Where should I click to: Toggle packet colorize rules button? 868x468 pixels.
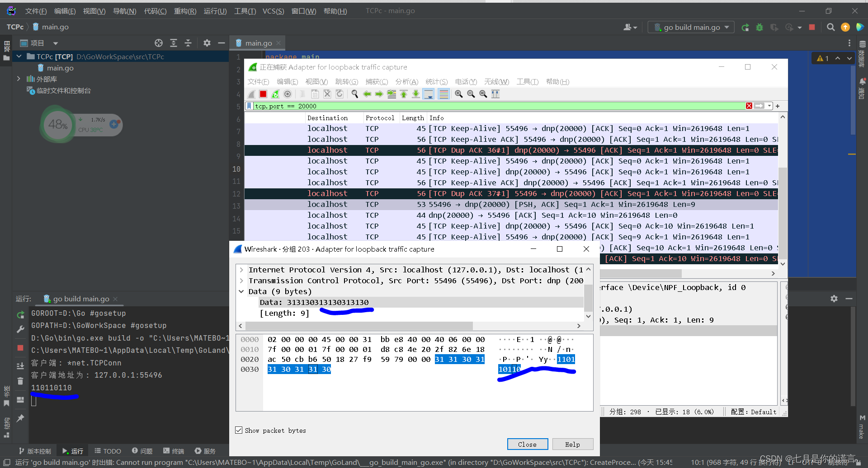tap(444, 94)
